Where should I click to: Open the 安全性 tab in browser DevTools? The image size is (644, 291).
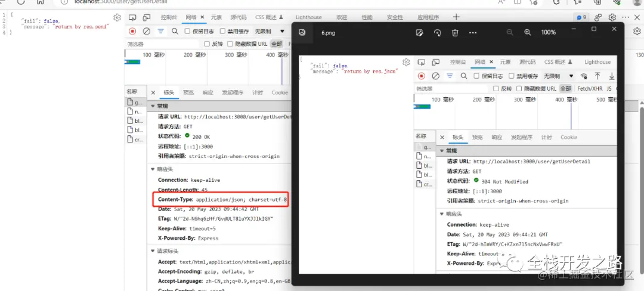[395, 17]
